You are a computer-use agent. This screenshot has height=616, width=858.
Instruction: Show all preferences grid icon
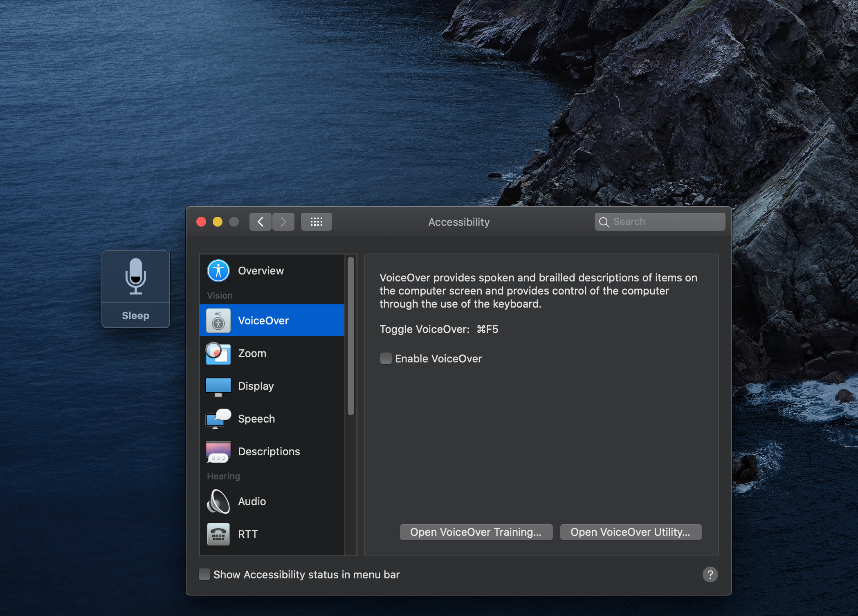pyautogui.click(x=316, y=222)
